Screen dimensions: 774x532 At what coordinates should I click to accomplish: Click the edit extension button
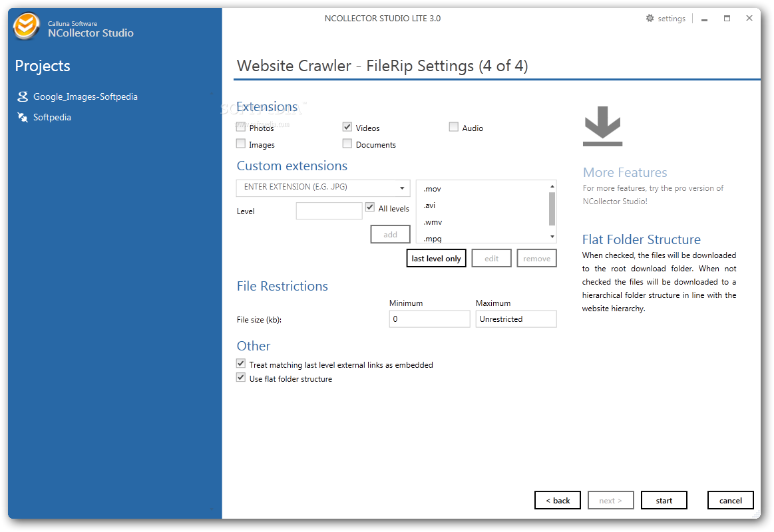491,259
